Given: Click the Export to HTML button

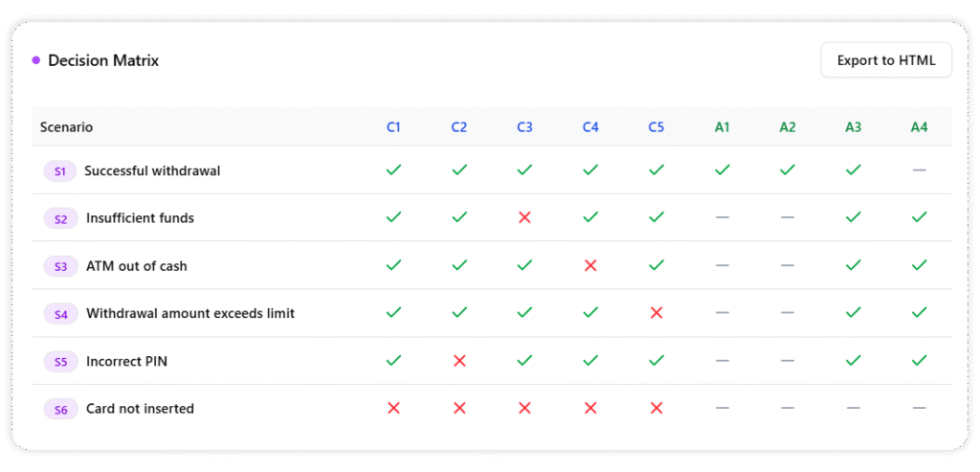Looking at the screenshot, I should (x=885, y=60).
